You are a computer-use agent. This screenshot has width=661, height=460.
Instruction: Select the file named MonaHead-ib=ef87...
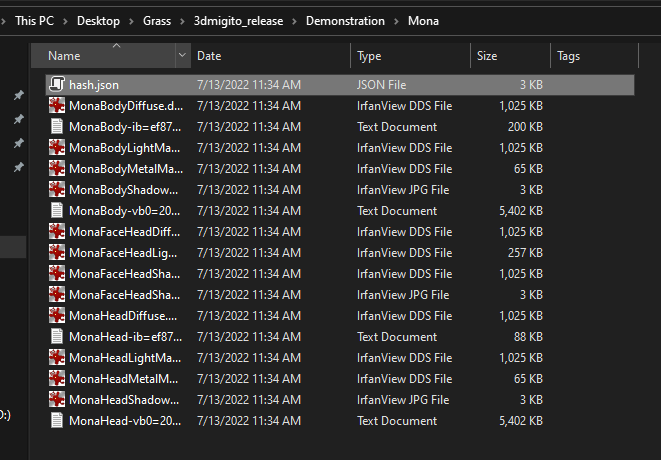pyautogui.click(x=126, y=337)
